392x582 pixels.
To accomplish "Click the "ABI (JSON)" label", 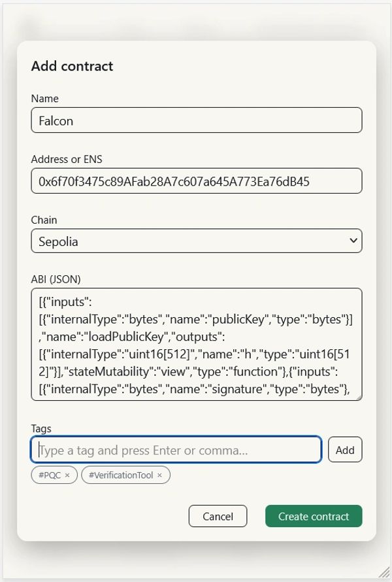I will tap(56, 279).
